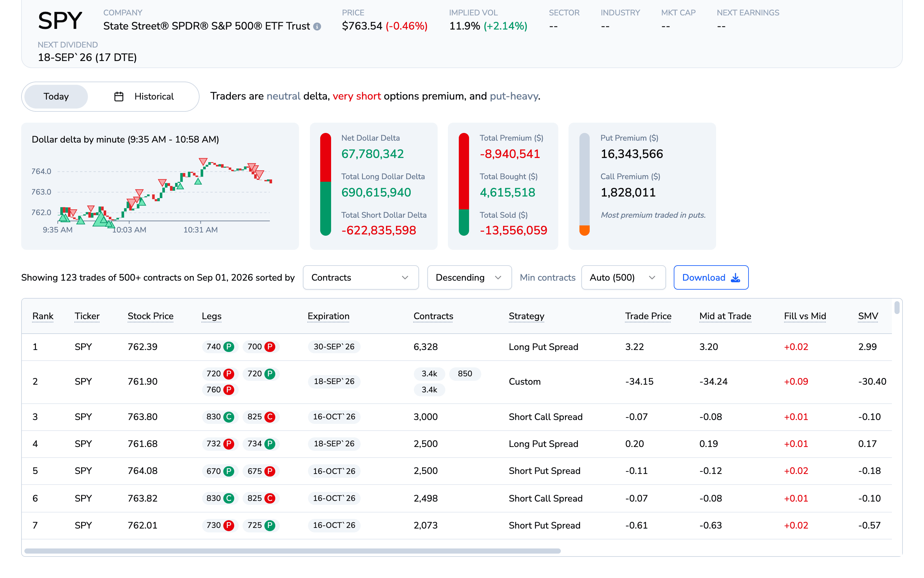Click the SMV column header
The width and height of the screenshot is (924, 578).
[x=868, y=316]
